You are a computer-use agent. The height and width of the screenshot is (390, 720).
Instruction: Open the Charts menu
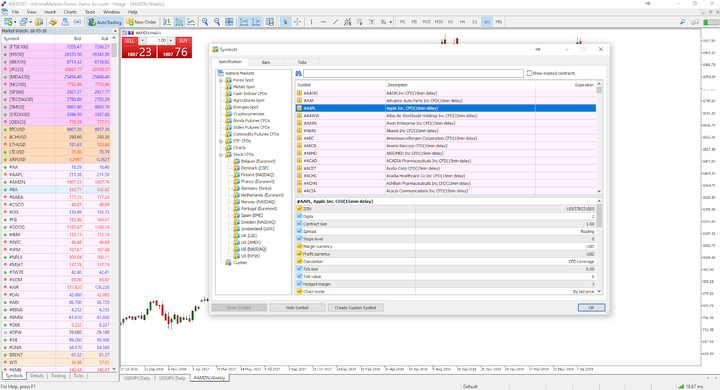(x=70, y=12)
